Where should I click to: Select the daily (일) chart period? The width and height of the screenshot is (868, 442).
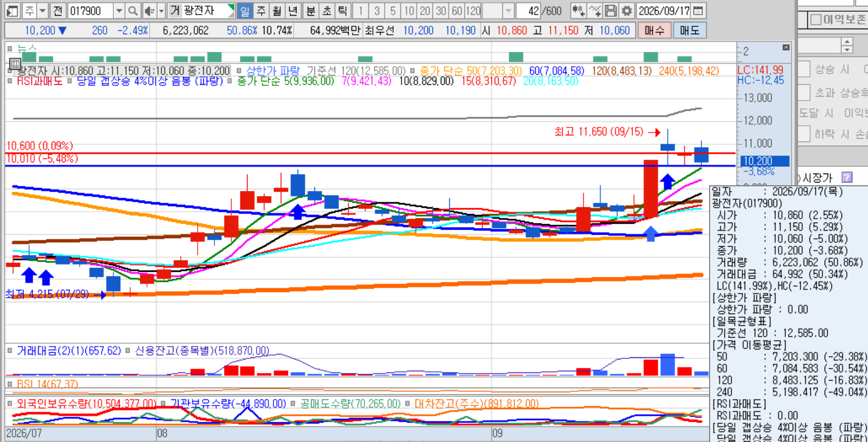[x=245, y=11]
